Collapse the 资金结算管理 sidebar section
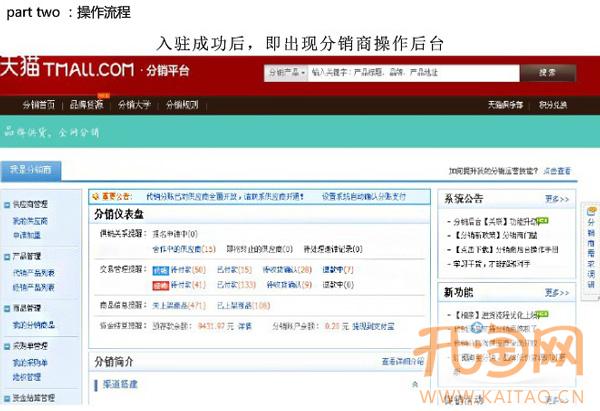 (x=7, y=398)
